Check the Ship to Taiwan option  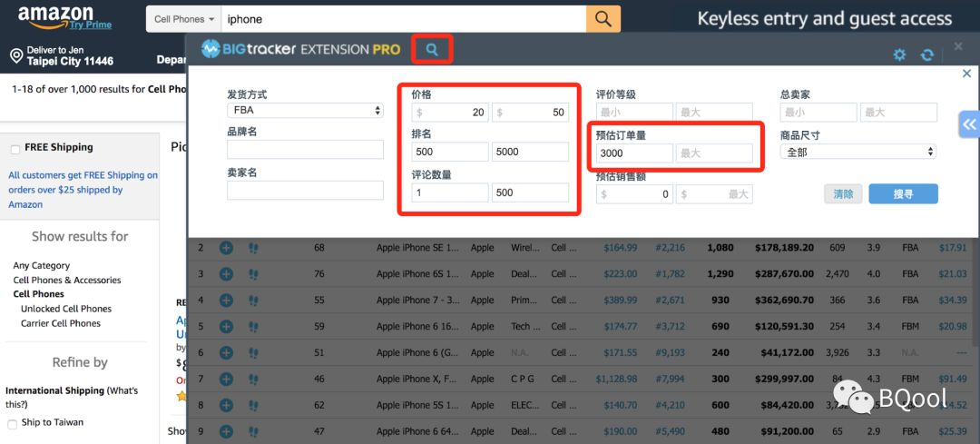click(x=13, y=425)
